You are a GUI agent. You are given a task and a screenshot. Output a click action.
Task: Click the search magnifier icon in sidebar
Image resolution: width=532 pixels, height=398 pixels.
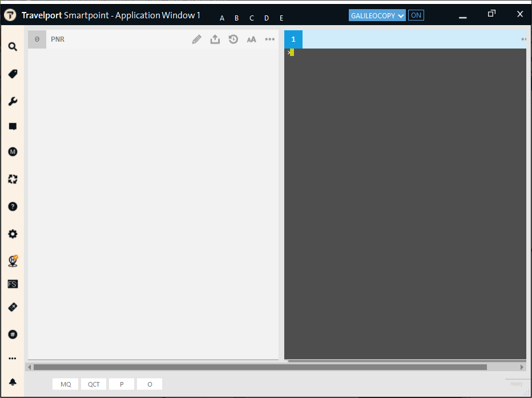13,46
